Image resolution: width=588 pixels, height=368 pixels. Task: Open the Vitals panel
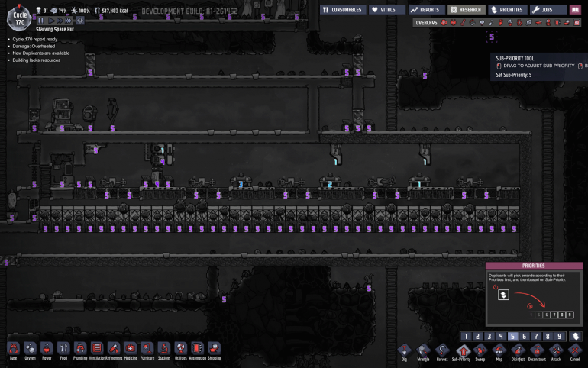click(x=387, y=10)
